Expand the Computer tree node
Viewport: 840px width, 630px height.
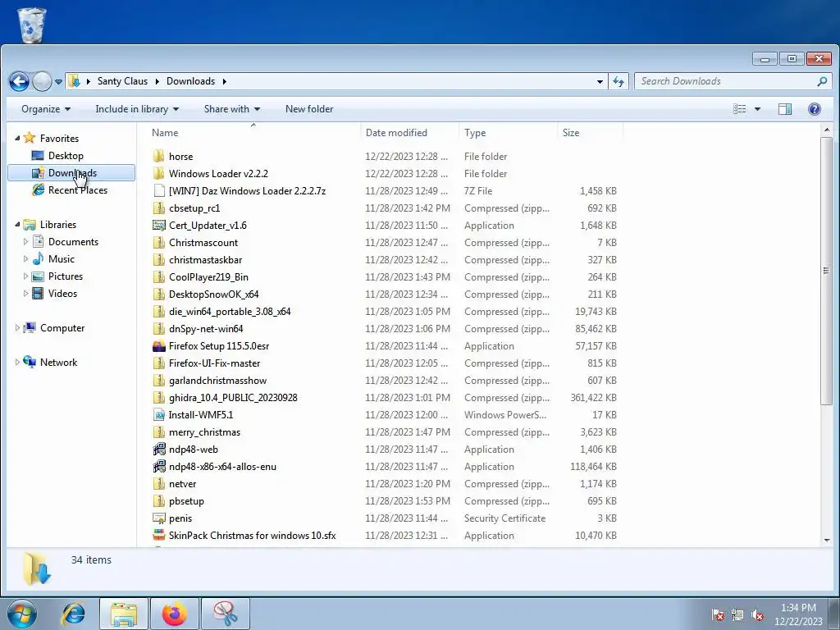[x=17, y=328]
